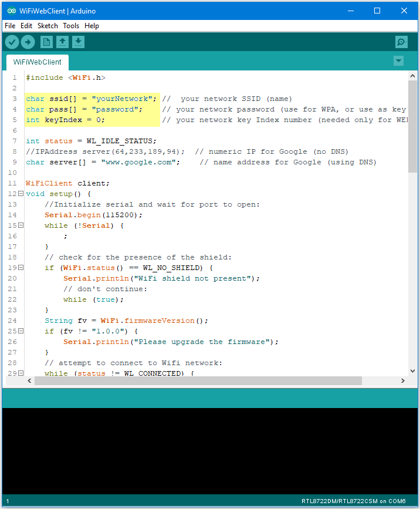Click the vertical scrollbar thumb
The width and height of the screenshot is (420, 509).
412,127
